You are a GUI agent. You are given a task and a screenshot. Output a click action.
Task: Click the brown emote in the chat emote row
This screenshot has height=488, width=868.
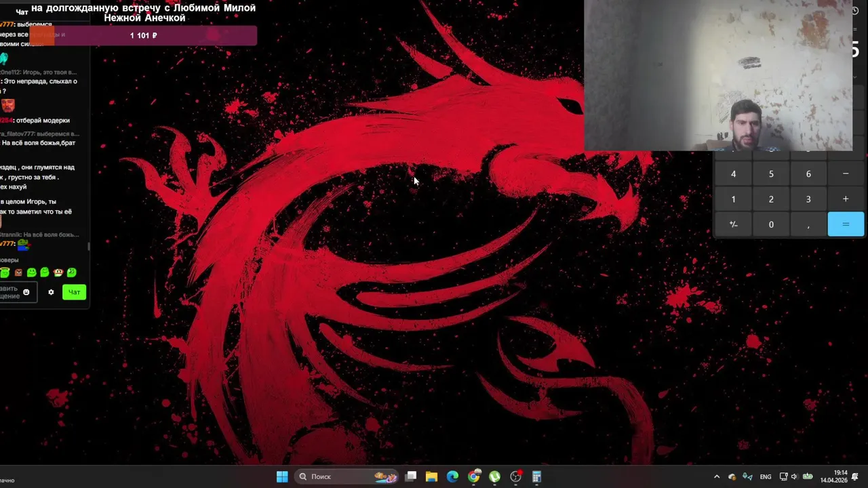(18, 272)
